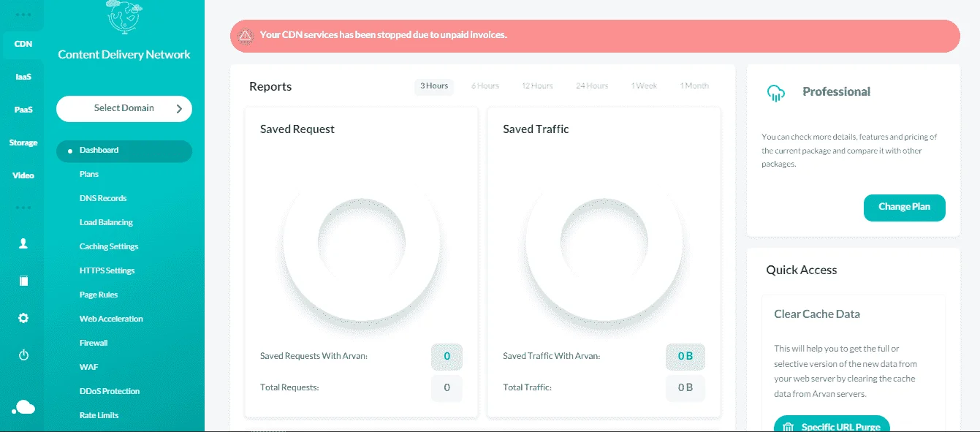Click the globe logo above Content Delivery Network
This screenshot has width=980, height=432.
click(x=124, y=17)
